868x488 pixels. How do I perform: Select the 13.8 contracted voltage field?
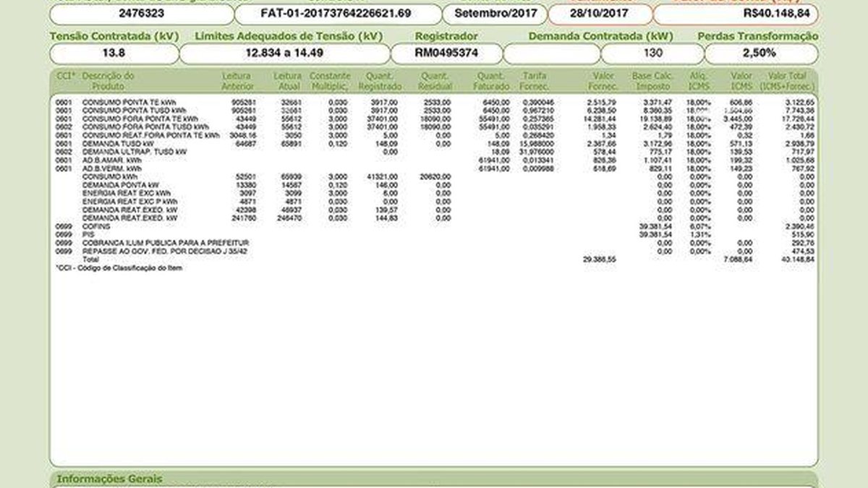coord(113,53)
